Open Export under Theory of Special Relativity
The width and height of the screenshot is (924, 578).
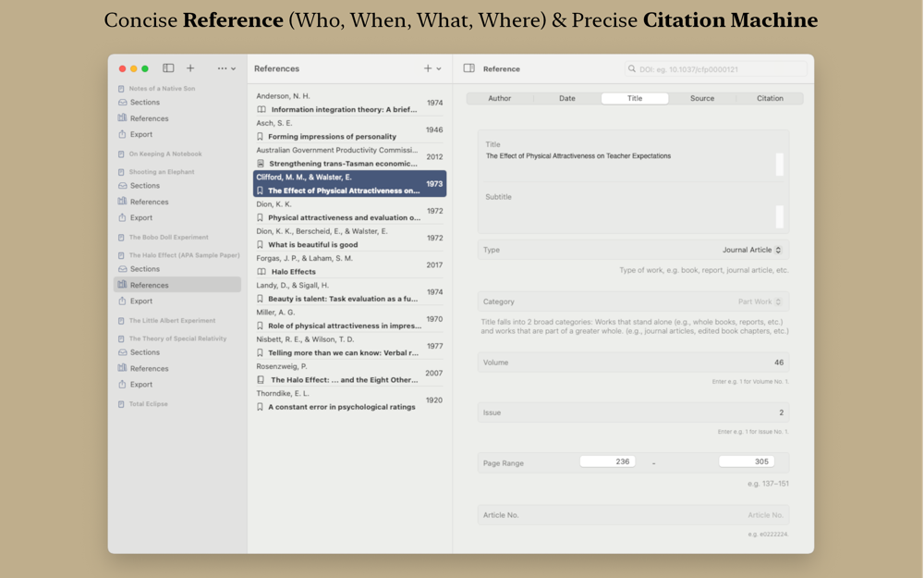click(141, 385)
